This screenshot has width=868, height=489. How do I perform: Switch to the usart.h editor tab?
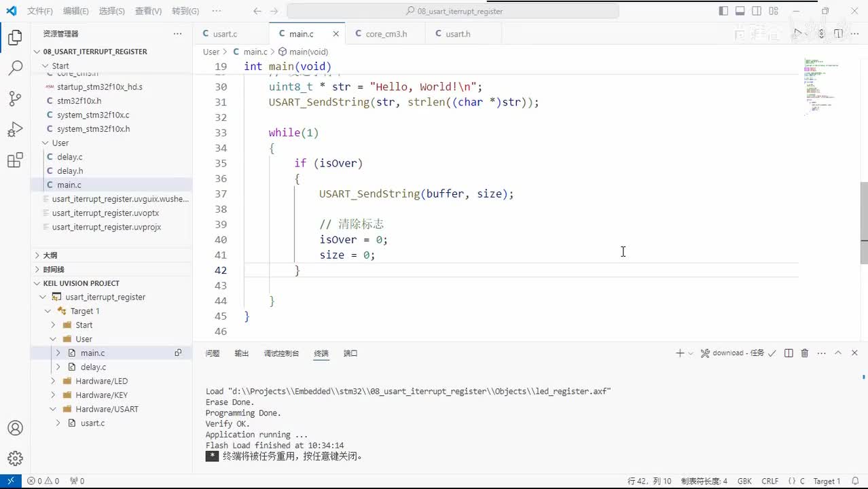point(457,33)
